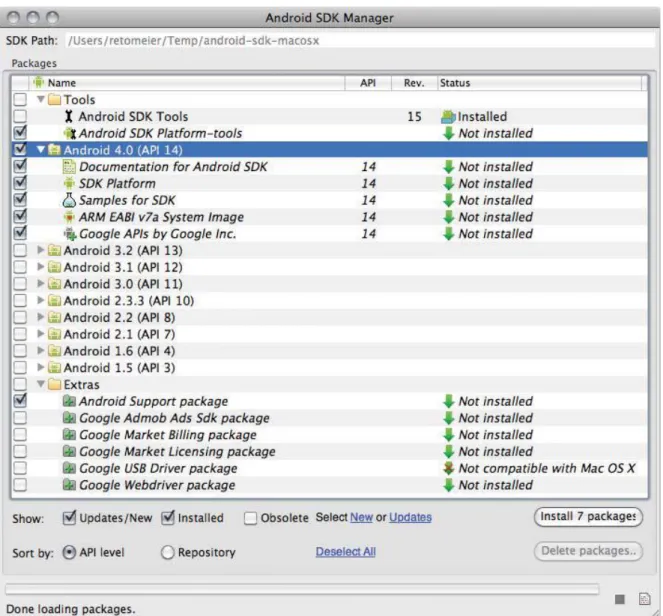Click the API column header

click(x=368, y=82)
